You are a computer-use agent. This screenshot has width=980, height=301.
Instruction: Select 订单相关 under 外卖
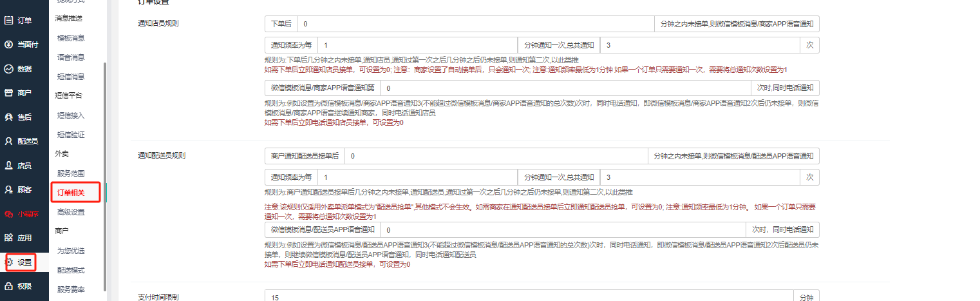coord(71,193)
